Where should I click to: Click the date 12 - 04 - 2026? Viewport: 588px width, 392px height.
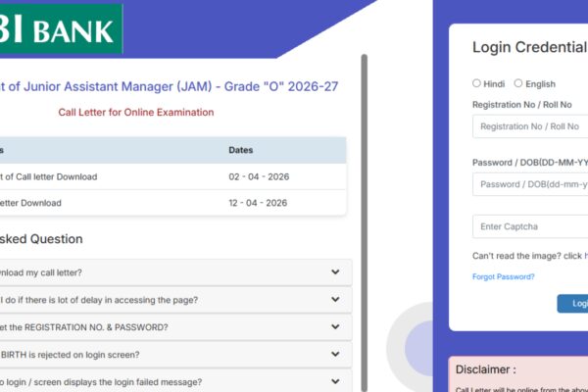pyautogui.click(x=258, y=203)
